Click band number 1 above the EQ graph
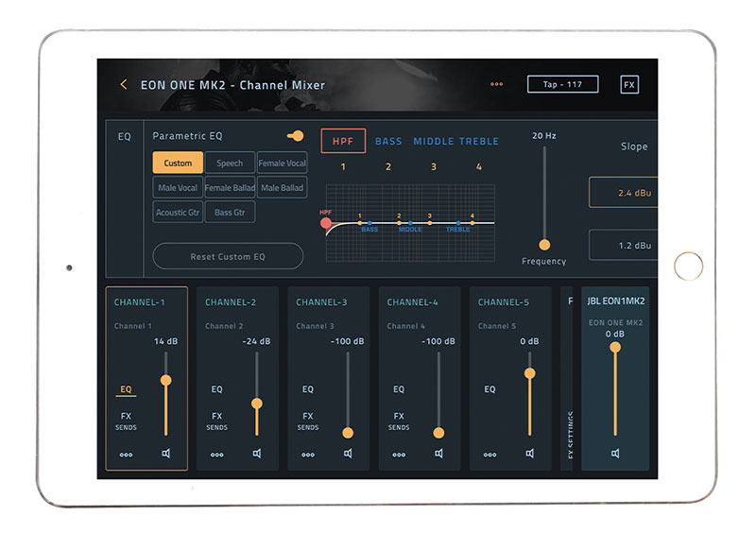Image resolution: width=756 pixels, height=550 pixels. click(x=343, y=166)
